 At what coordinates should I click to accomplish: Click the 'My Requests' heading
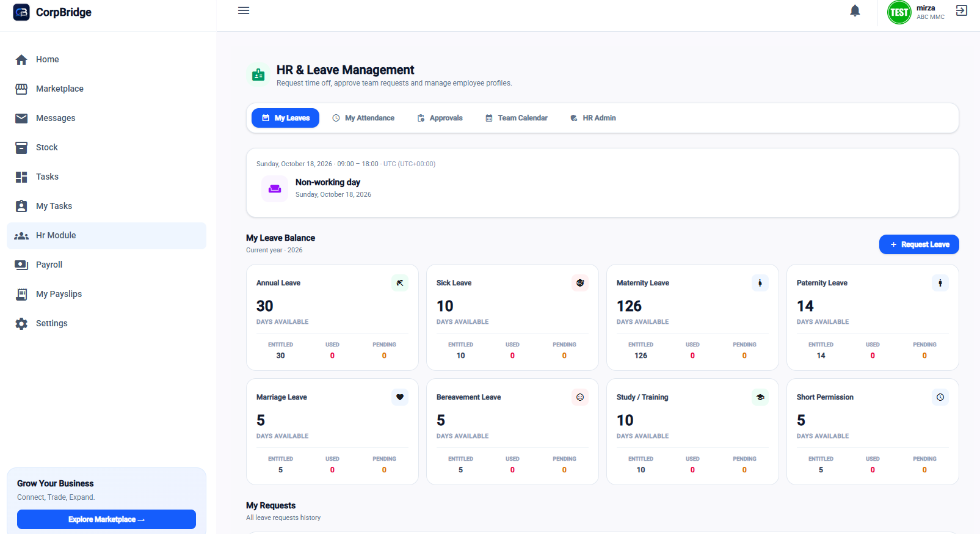click(x=270, y=505)
